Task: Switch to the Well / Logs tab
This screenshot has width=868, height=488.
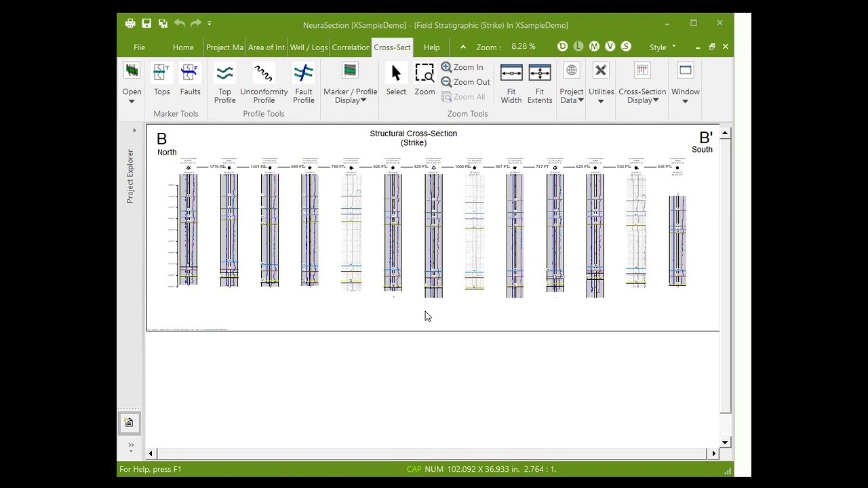Action: pos(309,47)
